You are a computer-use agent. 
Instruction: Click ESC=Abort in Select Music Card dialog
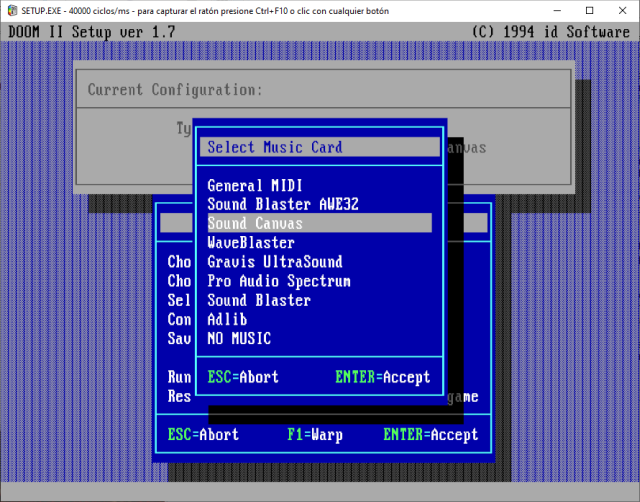(243, 377)
